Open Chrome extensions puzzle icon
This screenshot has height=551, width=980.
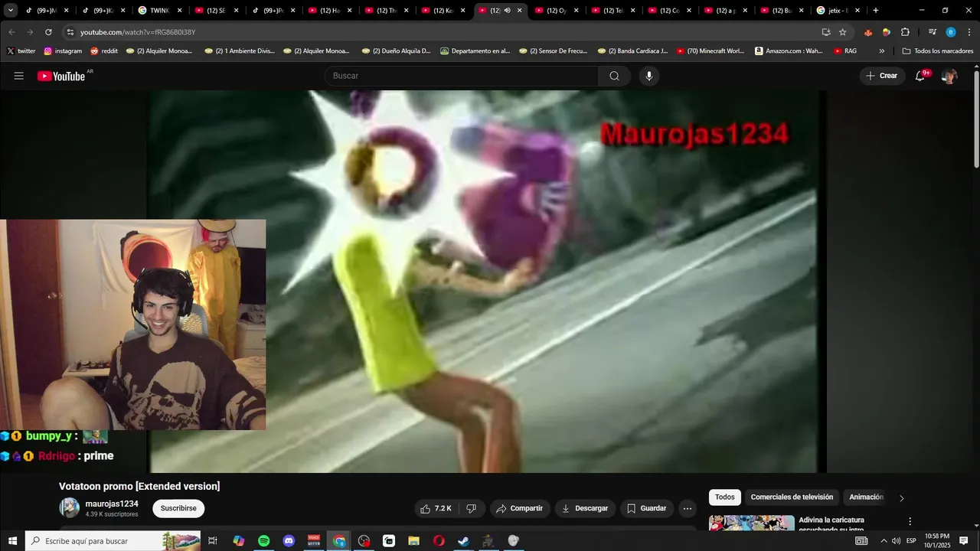[x=905, y=32]
